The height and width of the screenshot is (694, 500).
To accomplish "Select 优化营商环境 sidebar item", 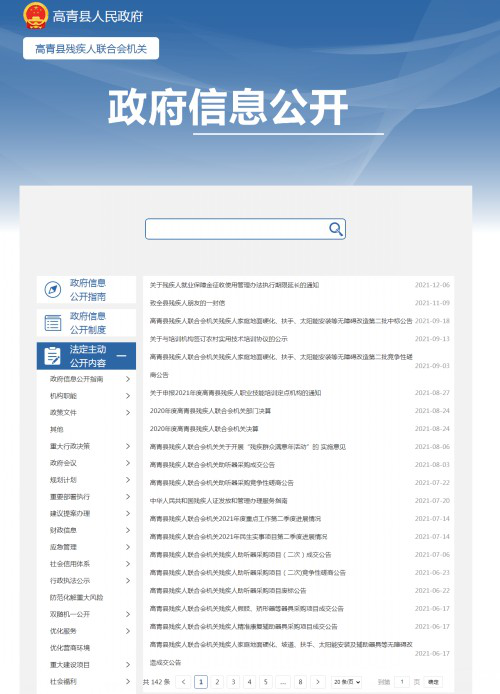I will [x=69, y=648].
